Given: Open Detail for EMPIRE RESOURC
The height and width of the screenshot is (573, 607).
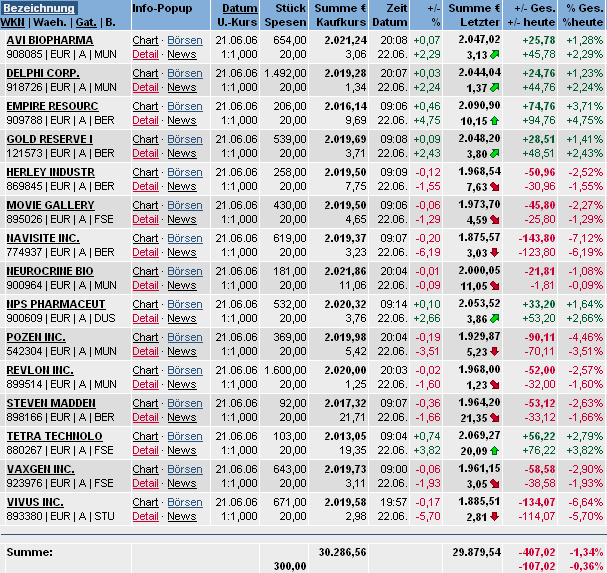Looking at the screenshot, I should click(145, 120).
